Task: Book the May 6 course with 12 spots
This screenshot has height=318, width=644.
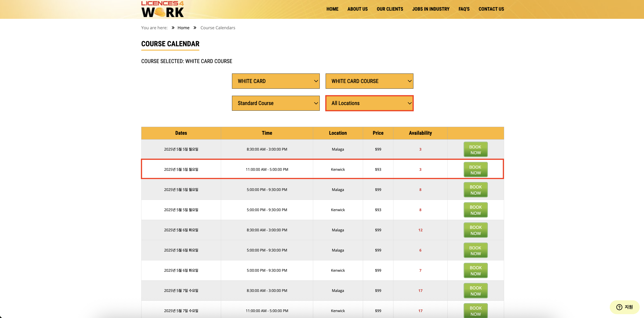Action: pyautogui.click(x=475, y=230)
